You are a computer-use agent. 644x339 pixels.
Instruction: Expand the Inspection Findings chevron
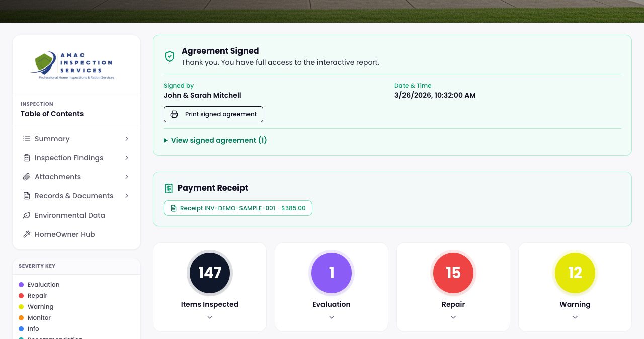click(127, 158)
